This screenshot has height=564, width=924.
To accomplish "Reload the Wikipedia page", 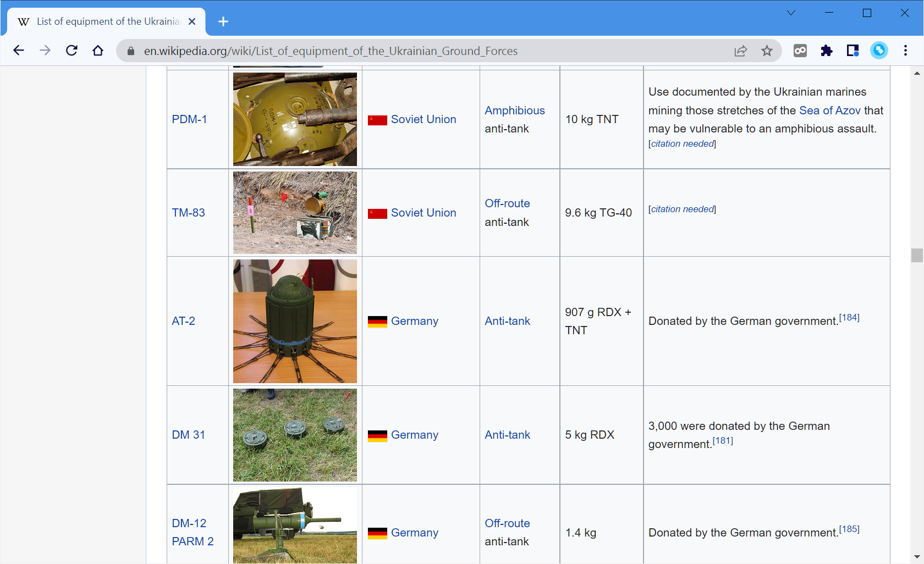I will point(71,51).
